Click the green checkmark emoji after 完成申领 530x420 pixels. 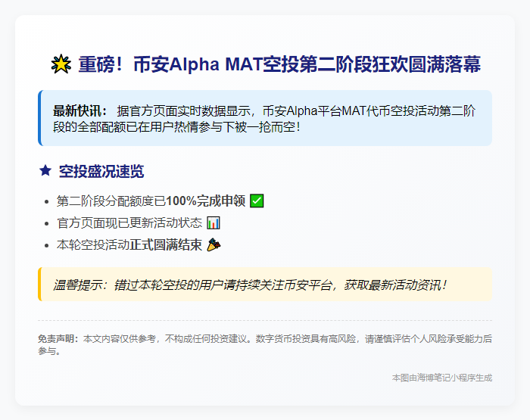[257, 201]
